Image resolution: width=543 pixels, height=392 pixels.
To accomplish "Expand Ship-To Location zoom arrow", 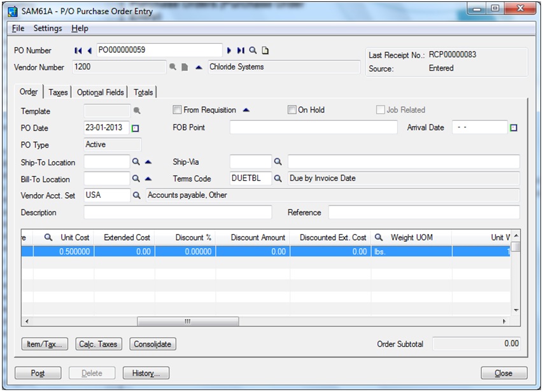I will (x=148, y=162).
